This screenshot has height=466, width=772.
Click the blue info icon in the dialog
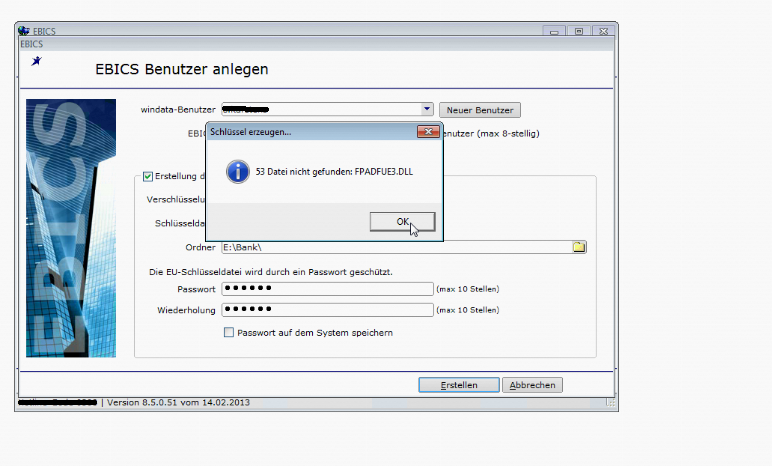(x=238, y=171)
